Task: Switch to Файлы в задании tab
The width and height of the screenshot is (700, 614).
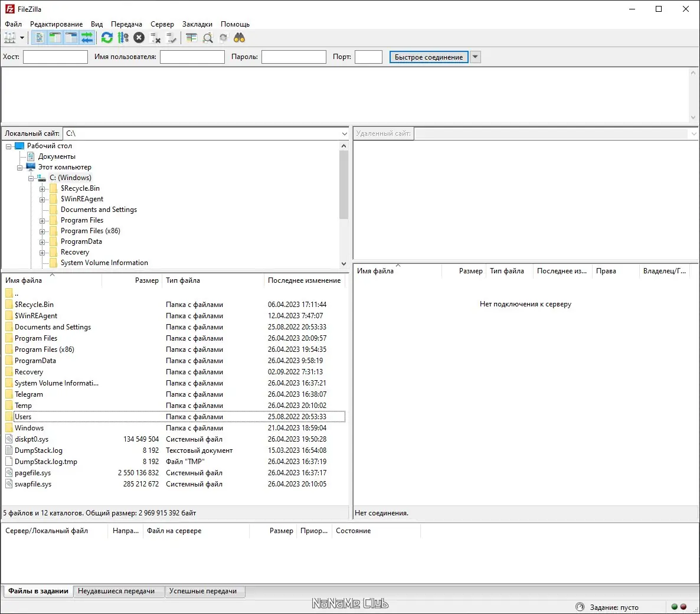Action: [38, 591]
